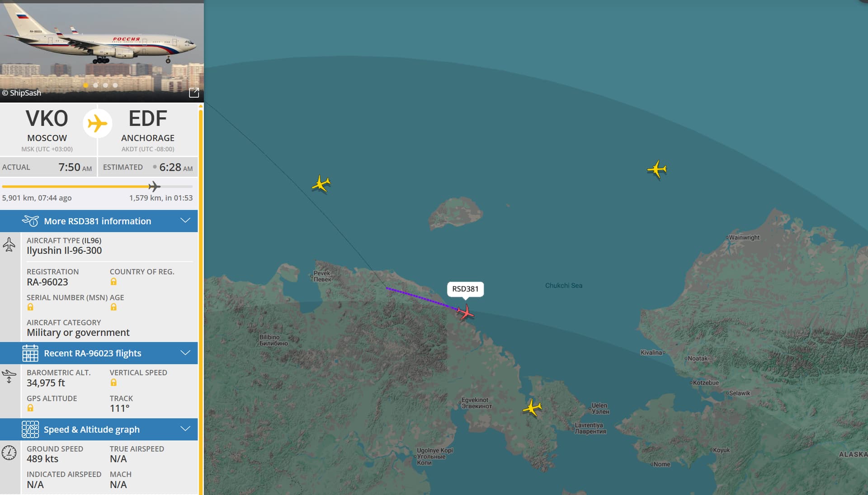Click the RSD381 callsign label on map
The image size is (868, 495).
[x=465, y=289]
